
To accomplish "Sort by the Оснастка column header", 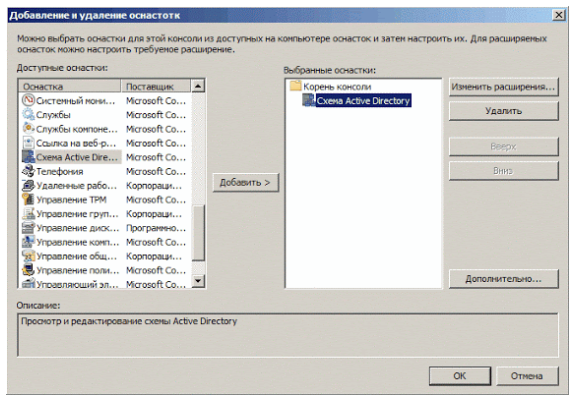I will click(70, 86).
